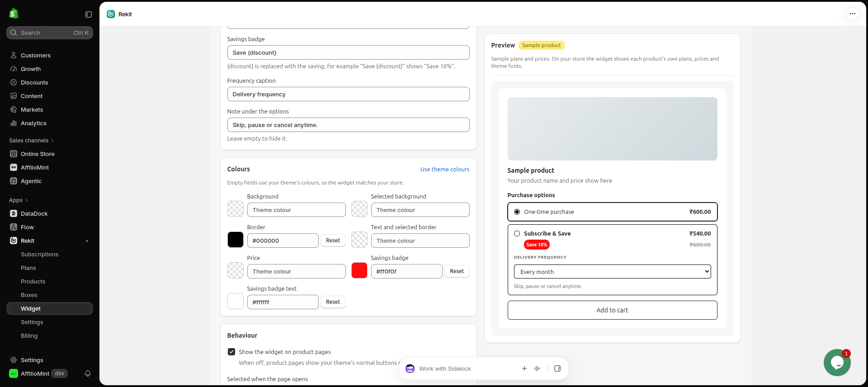Reset the Savings badge colour
Image resolution: width=868 pixels, height=387 pixels.
(457, 271)
